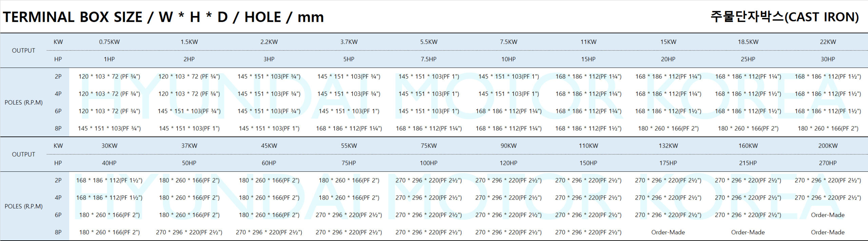Click the 30HP header cell
This screenshot has width=868, height=241.
click(x=828, y=59)
